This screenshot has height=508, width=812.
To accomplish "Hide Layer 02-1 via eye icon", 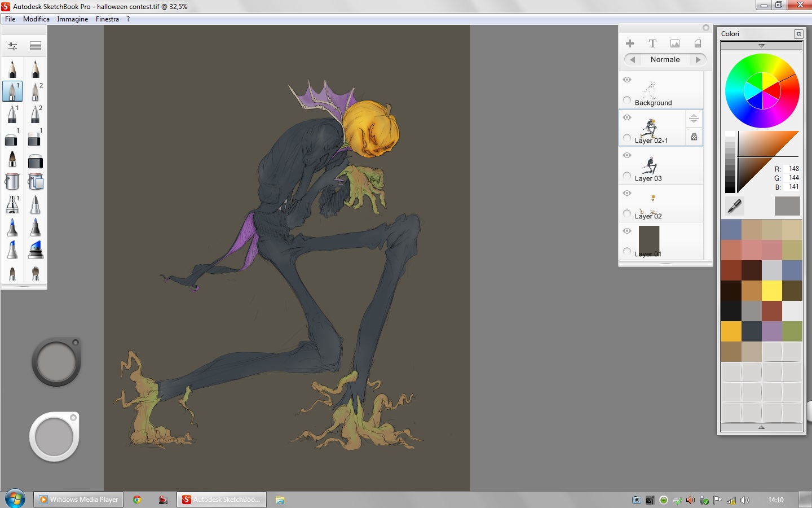I will point(627,117).
